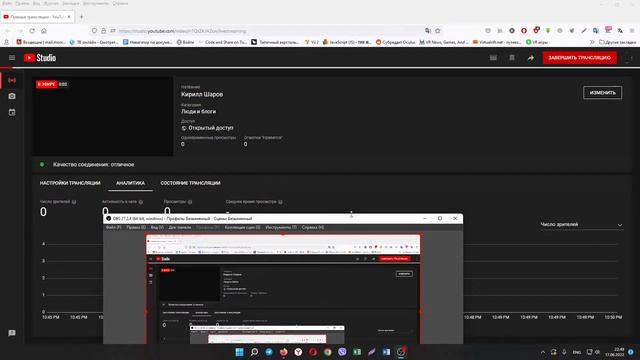The width and height of the screenshot is (640, 360).
Task: Click the YouTube Studio logo
Action: (x=40, y=58)
